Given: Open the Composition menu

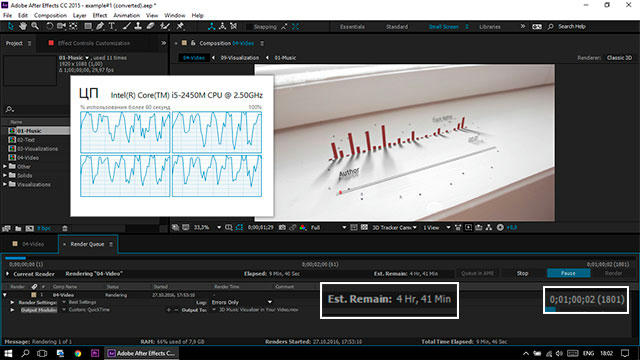Looking at the screenshot, I should pos(50,16).
